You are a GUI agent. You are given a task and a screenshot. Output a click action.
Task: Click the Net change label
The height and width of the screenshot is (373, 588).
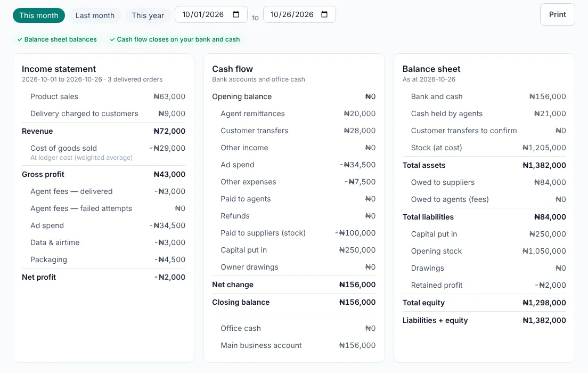pos(233,285)
